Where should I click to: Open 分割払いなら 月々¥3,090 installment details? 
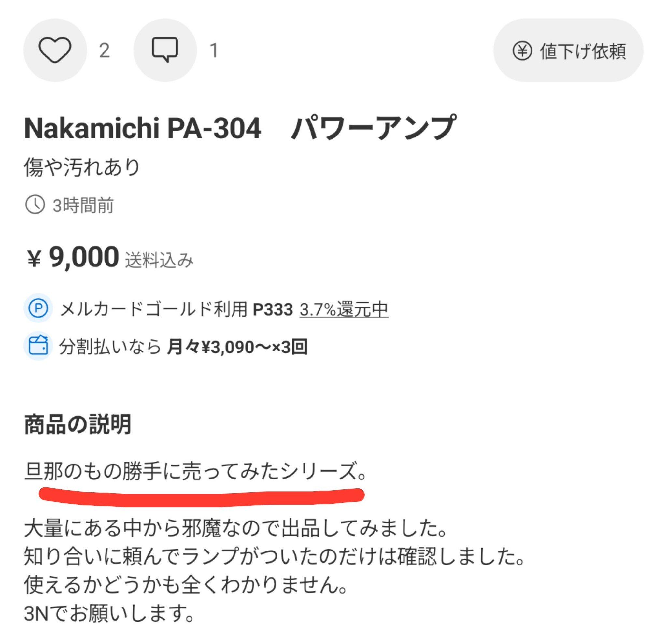tap(183, 347)
